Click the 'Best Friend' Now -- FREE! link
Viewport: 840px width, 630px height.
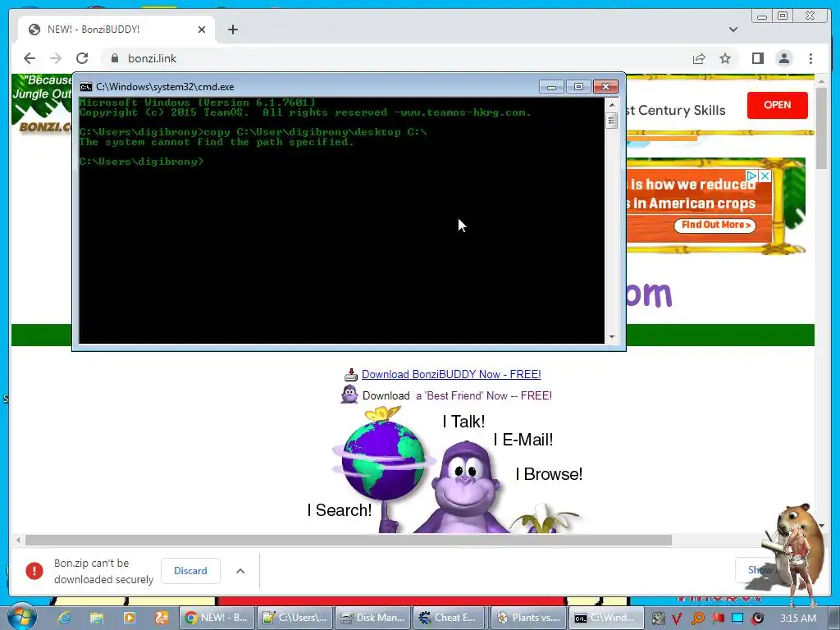pyautogui.click(x=484, y=396)
